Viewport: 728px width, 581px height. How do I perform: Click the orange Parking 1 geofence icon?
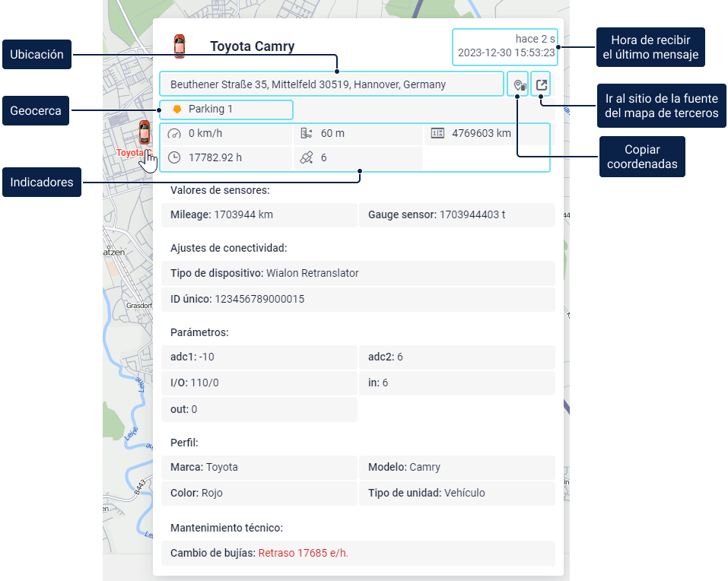pyautogui.click(x=177, y=109)
